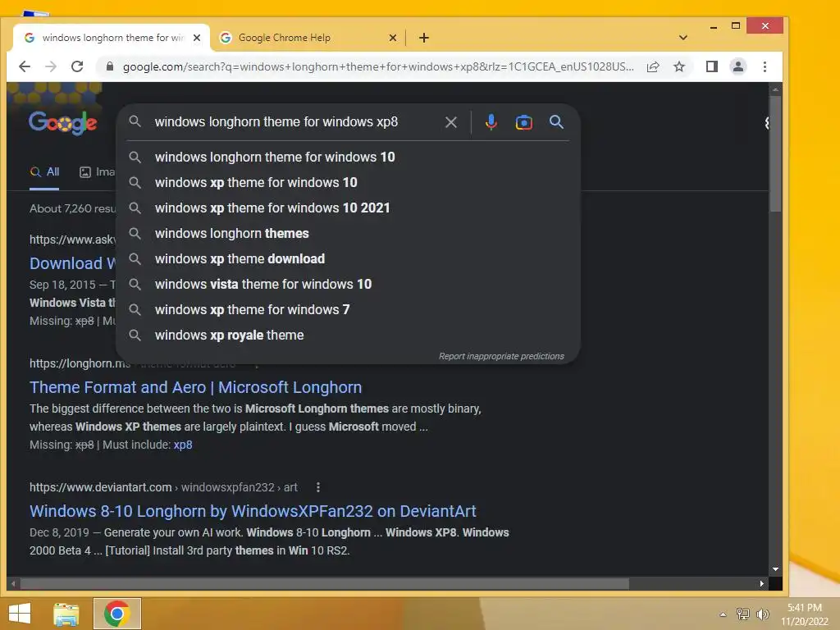
Task: Click the horizontal scrollbar thumb
Action: (x=325, y=583)
